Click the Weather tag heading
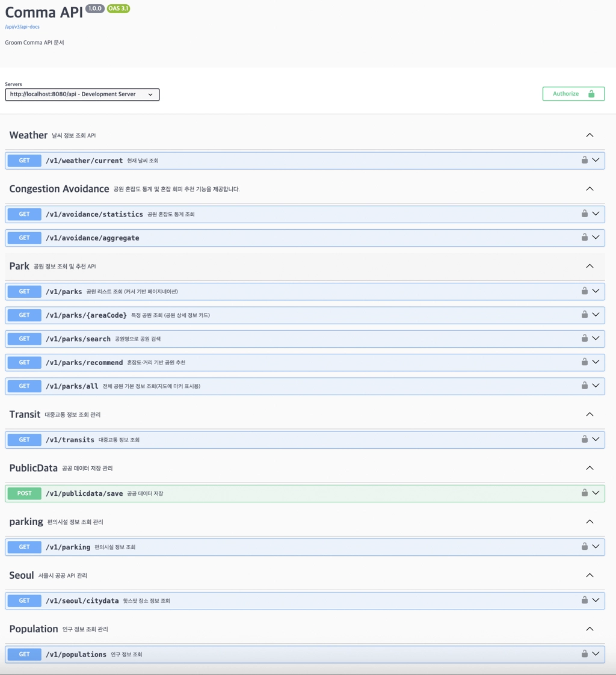 (28, 135)
